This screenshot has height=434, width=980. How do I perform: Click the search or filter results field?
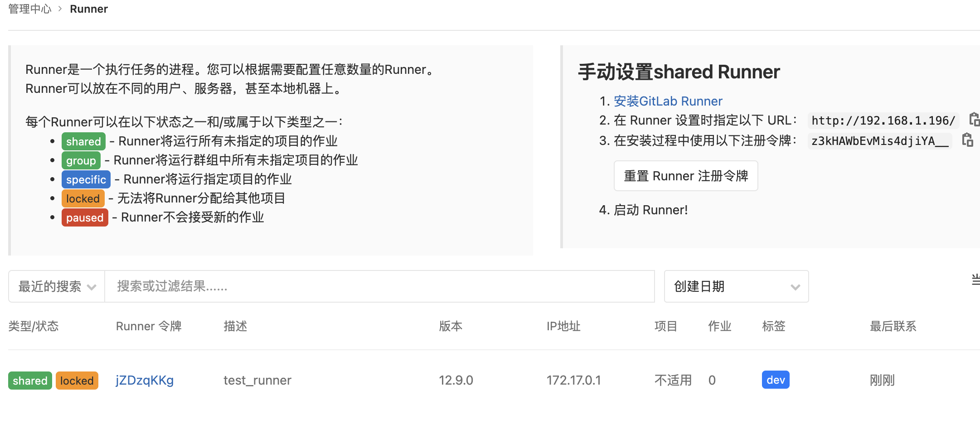point(379,286)
